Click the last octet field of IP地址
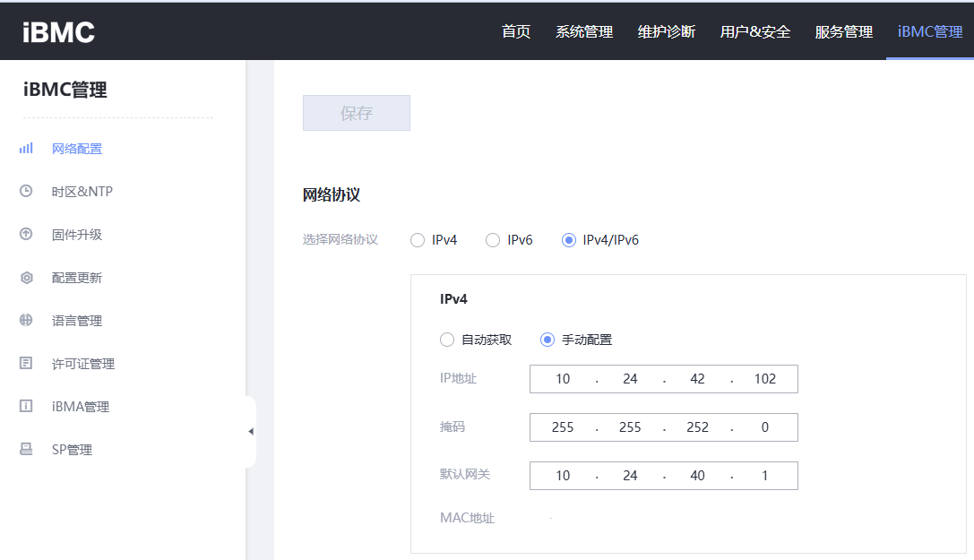The width and height of the screenshot is (974, 560). (764, 379)
